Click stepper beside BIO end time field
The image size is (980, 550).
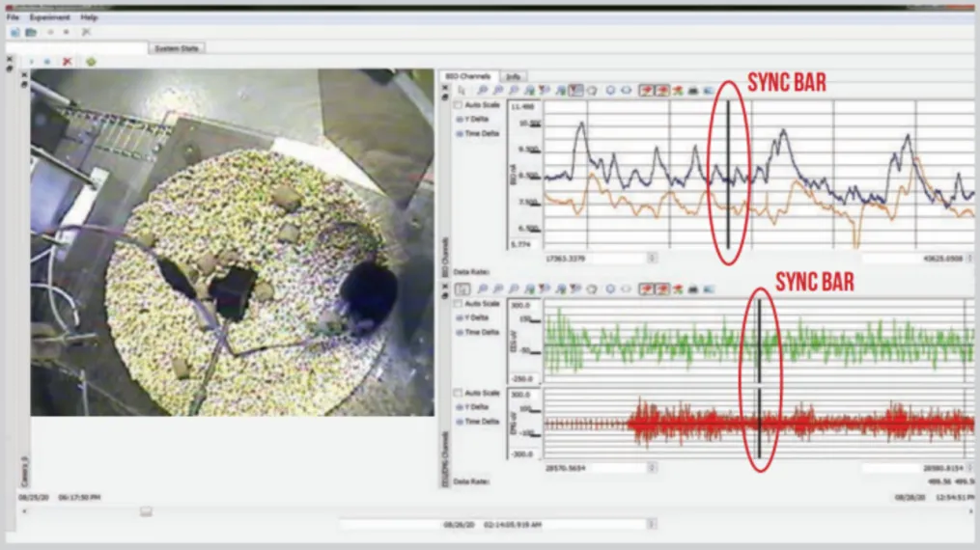click(970, 258)
